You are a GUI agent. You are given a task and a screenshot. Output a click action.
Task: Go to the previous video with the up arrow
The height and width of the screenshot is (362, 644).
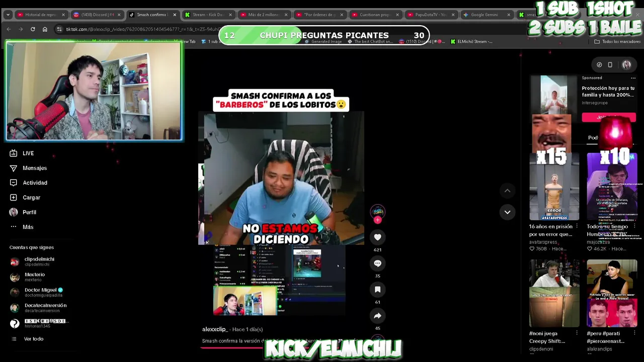coord(507,191)
